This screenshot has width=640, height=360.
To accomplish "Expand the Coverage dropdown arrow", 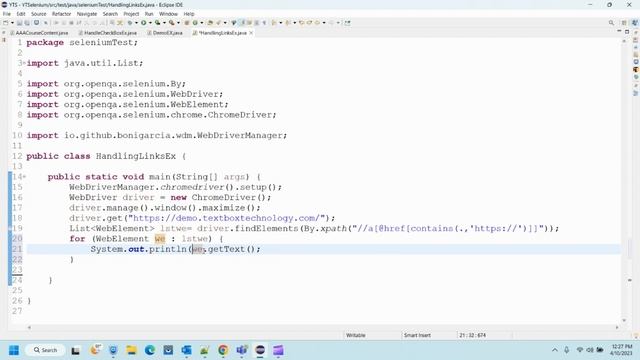I will coord(164,23).
